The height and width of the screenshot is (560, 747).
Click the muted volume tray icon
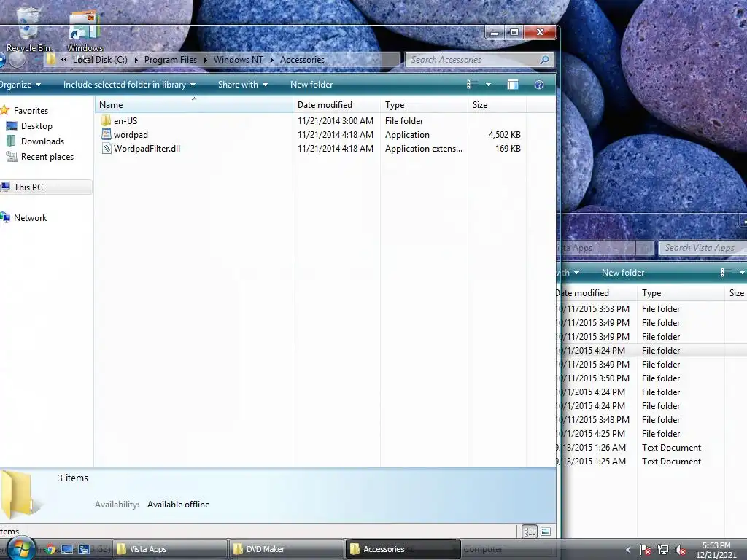[x=681, y=550]
